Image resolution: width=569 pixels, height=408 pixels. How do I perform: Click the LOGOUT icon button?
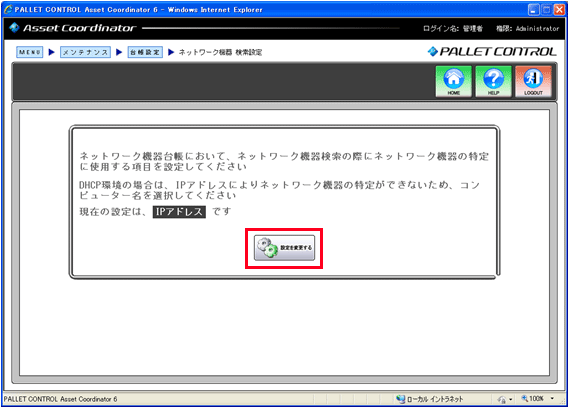coord(533,82)
